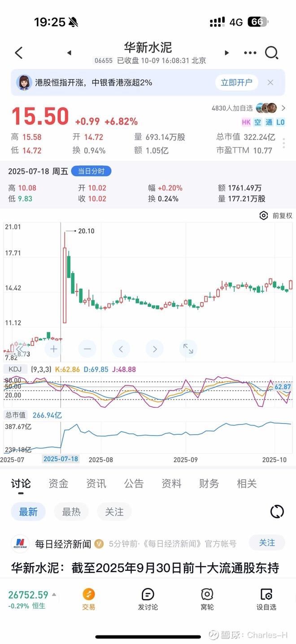The height and width of the screenshot is (644, 296).
Task: Zoom in chart with plus button
Action: 54,348
